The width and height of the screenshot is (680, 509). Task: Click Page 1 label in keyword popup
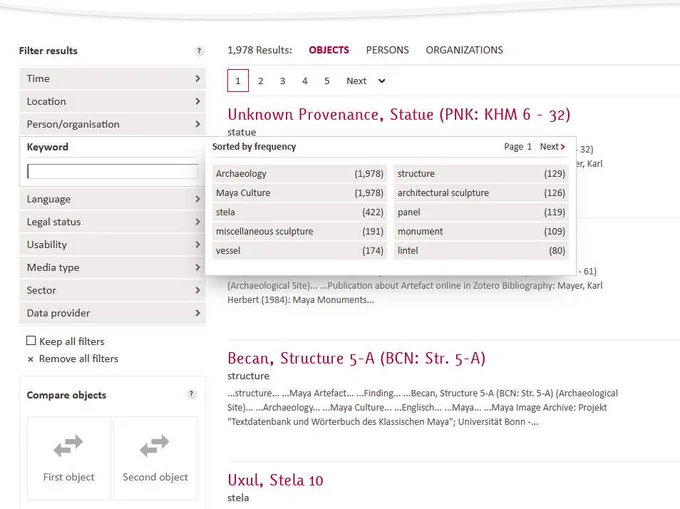(x=517, y=147)
